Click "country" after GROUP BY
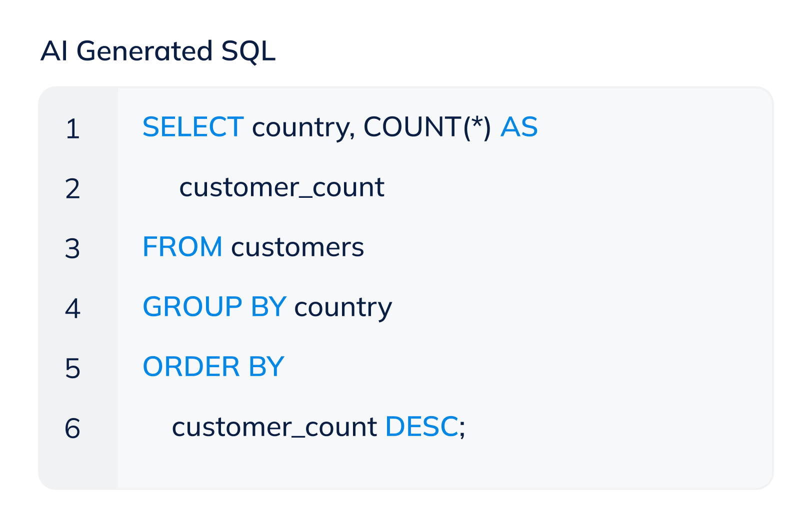The height and width of the screenshot is (524, 812). click(343, 308)
